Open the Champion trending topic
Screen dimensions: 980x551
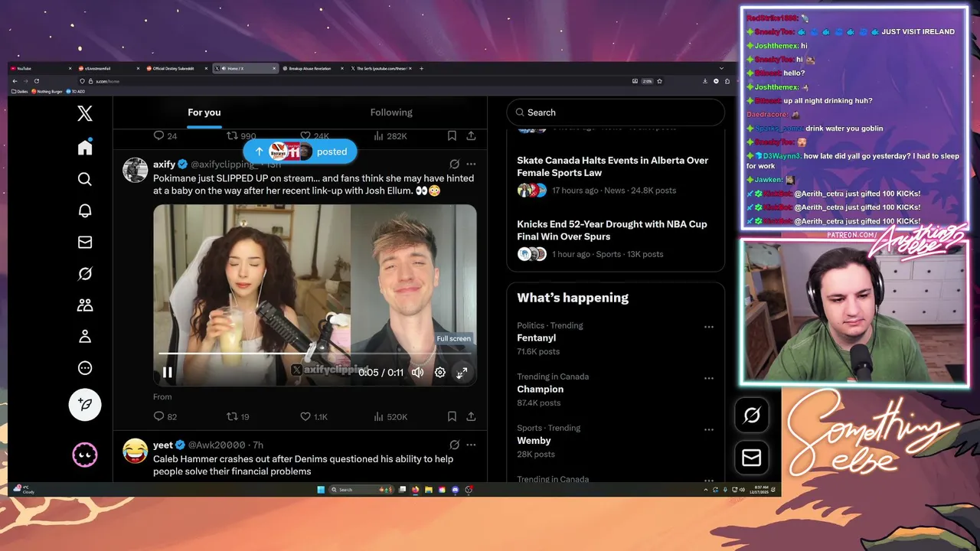tap(540, 389)
